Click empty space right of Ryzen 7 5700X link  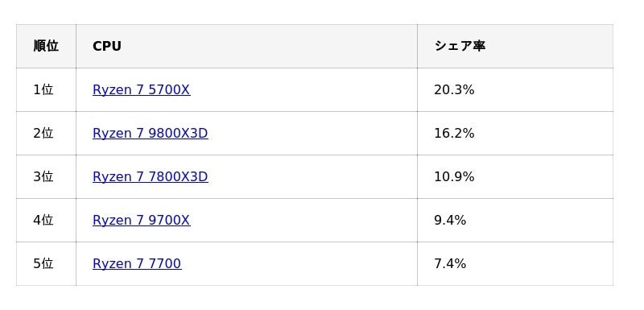(x=304, y=89)
